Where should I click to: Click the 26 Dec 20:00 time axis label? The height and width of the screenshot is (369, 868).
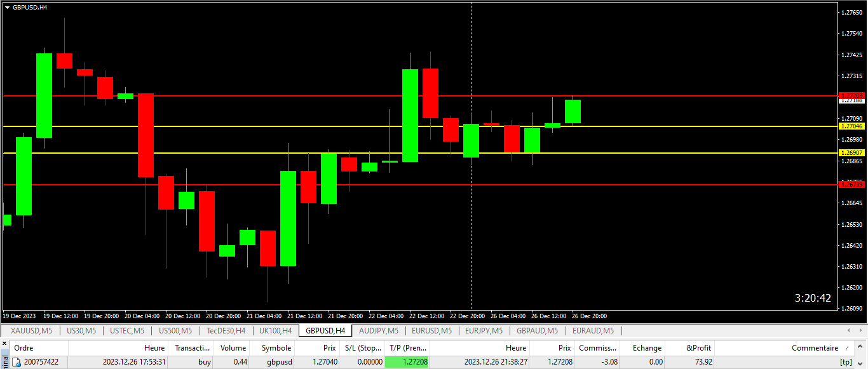coord(588,316)
